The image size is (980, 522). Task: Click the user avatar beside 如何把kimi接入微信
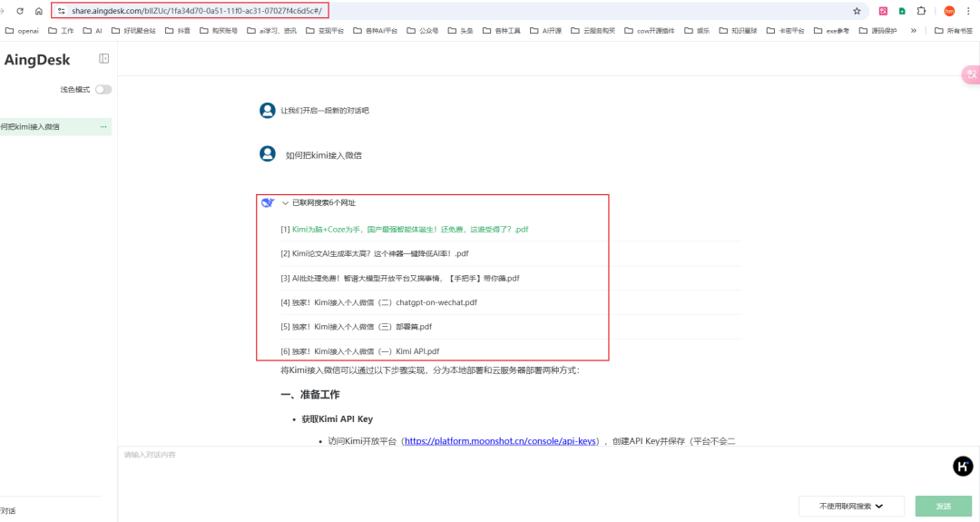(x=268, y=153)
